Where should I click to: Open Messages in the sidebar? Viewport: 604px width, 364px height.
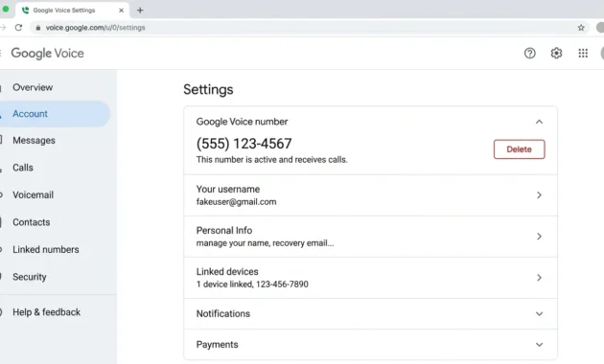pos(34,141)
